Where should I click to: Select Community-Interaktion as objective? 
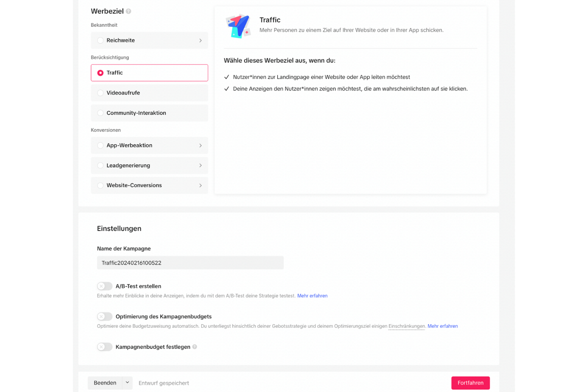tap(149, 113)
